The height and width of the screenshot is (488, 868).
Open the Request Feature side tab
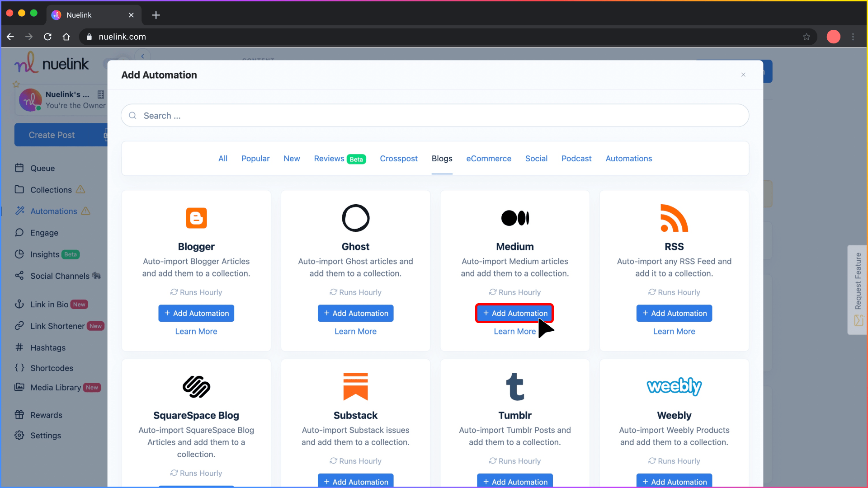[x=858, y=290]
